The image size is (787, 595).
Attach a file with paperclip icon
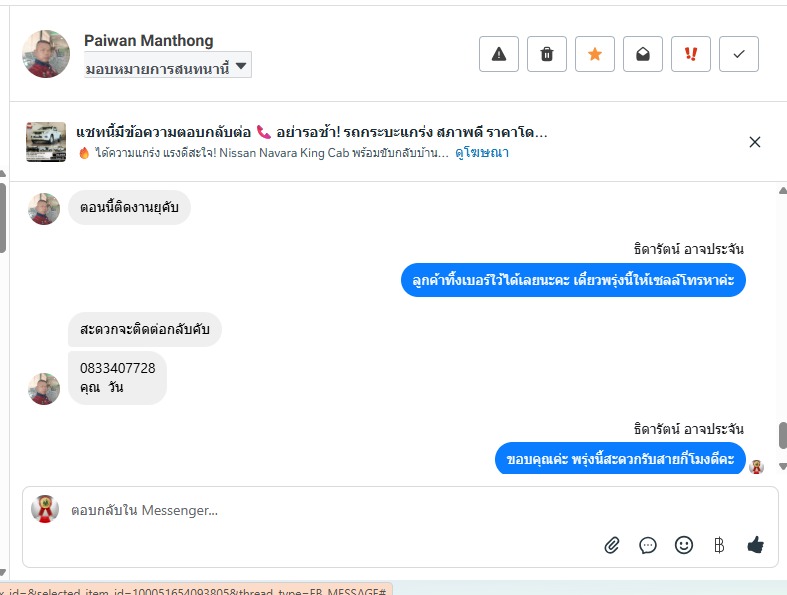pos(611,545)
